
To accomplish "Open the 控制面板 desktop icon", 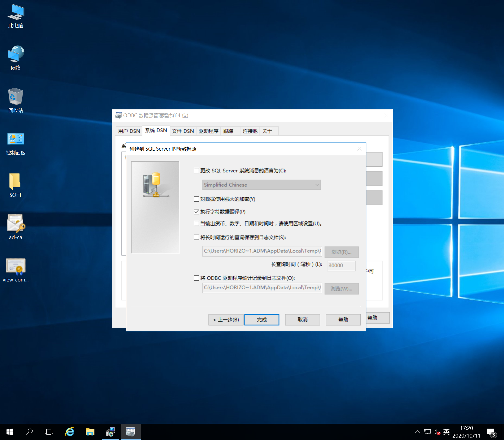I will (x=16, y=143).
